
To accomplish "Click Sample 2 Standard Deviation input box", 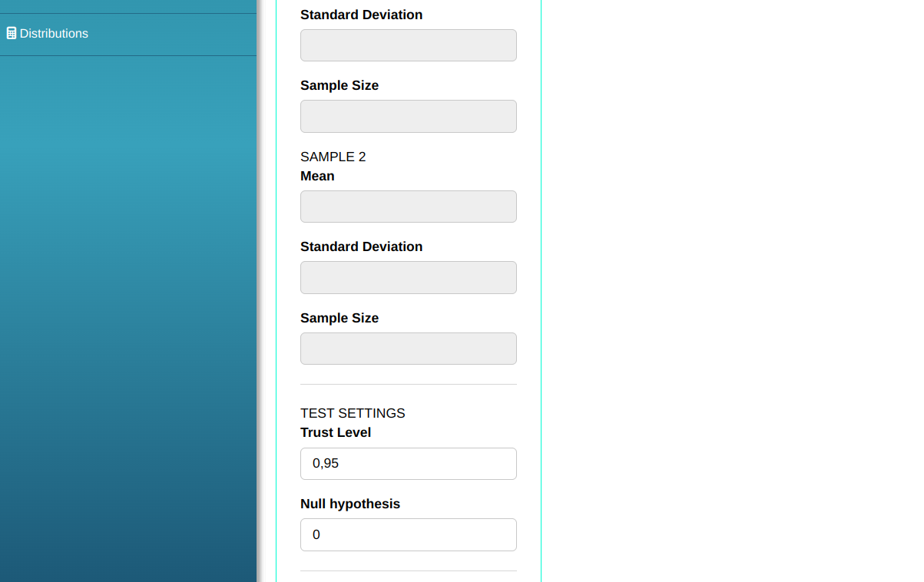I will point(408,277).
